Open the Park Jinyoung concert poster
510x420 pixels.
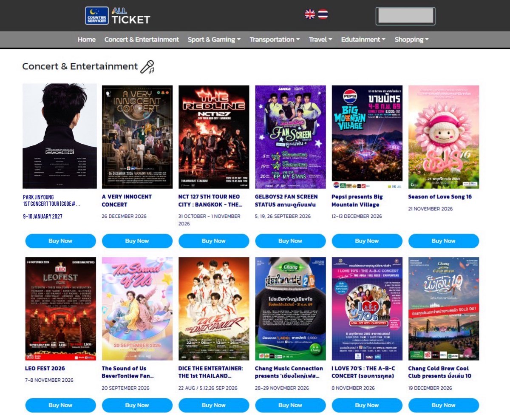59,136
